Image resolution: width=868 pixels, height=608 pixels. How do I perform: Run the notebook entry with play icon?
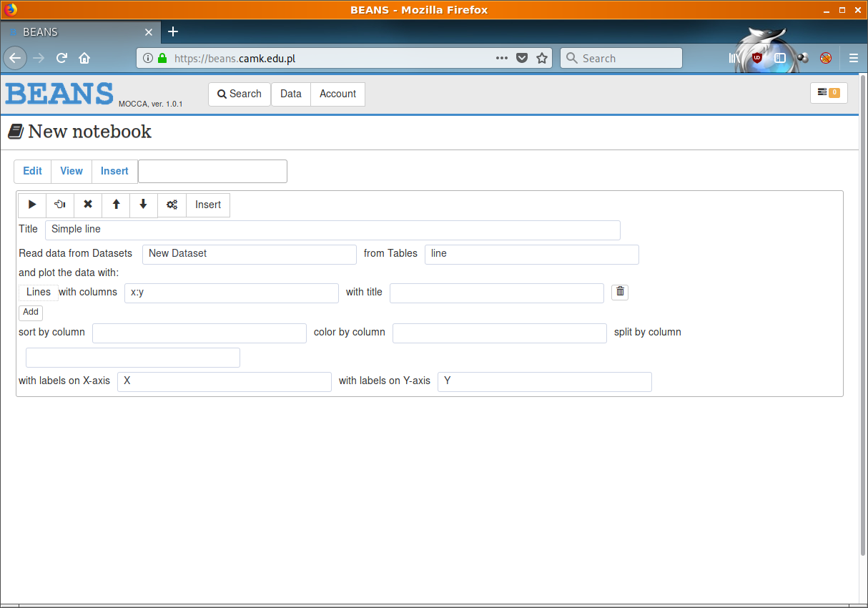click(x=32, y=205)
